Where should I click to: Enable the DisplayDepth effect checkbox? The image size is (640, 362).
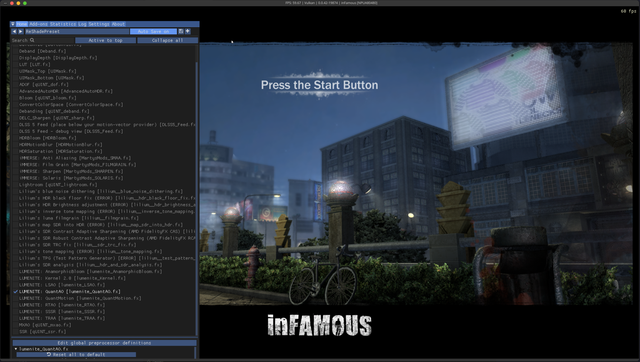(16, 58)
